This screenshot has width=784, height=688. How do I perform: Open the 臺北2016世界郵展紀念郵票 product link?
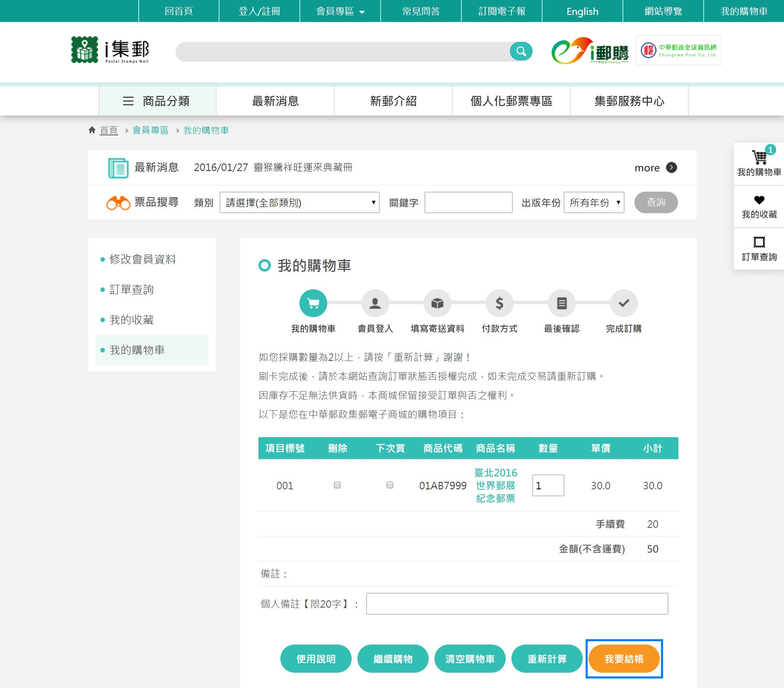pyautogui.click(x=495, y=485)
